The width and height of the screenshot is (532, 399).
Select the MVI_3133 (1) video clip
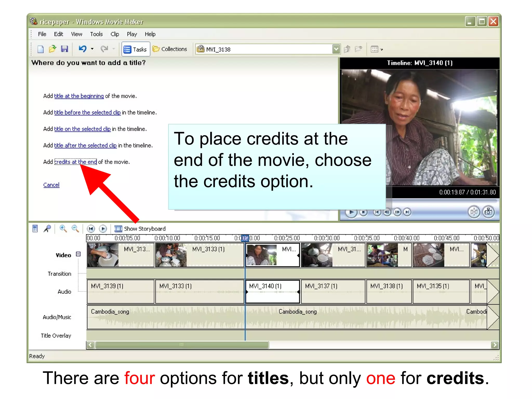pos(200,255)
